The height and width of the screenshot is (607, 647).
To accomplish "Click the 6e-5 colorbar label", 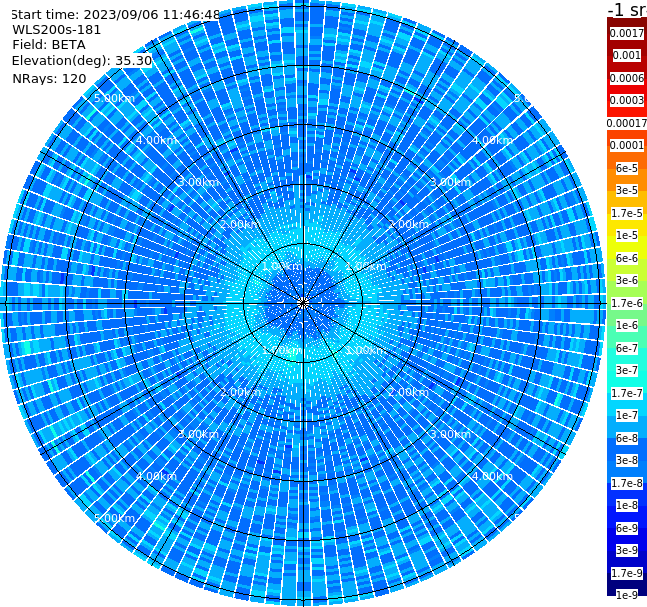I will tap(627, 168).
